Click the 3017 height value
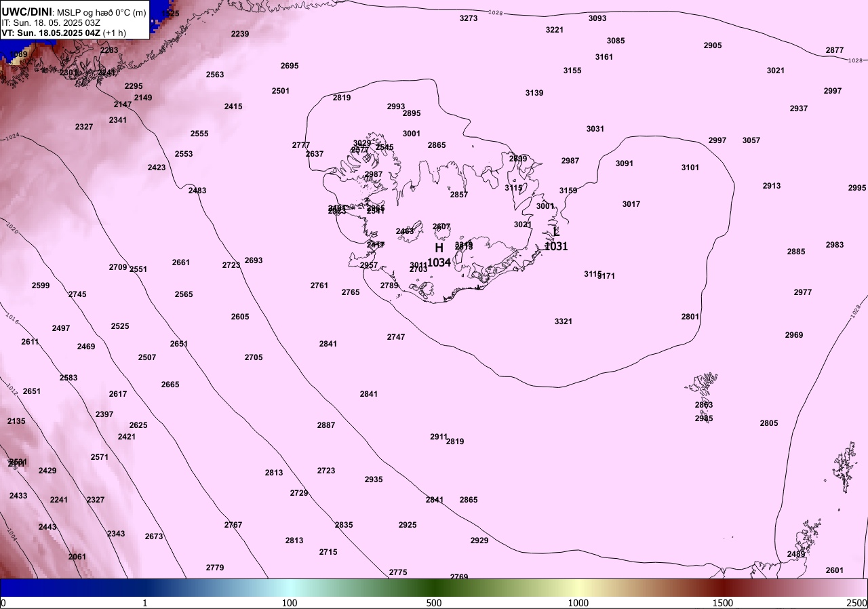Image resolution: width=868 pixels, height=609 pixels. click(631, 204)
